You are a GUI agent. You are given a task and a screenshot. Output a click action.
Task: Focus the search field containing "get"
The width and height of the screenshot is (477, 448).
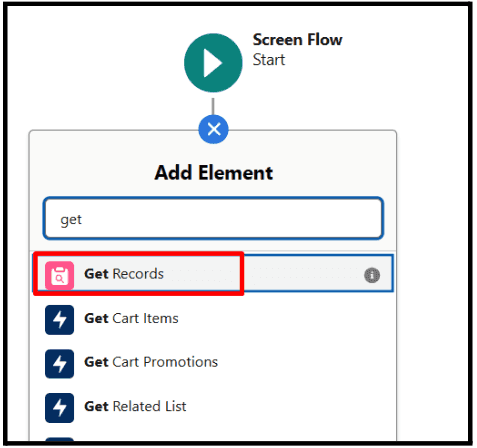click(x=213, y=218)
